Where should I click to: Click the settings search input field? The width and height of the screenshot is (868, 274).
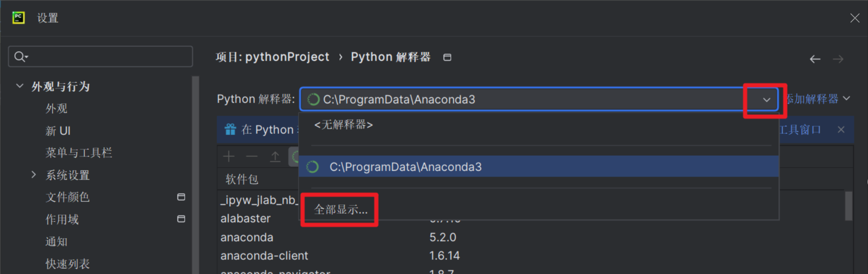point(107,57)
